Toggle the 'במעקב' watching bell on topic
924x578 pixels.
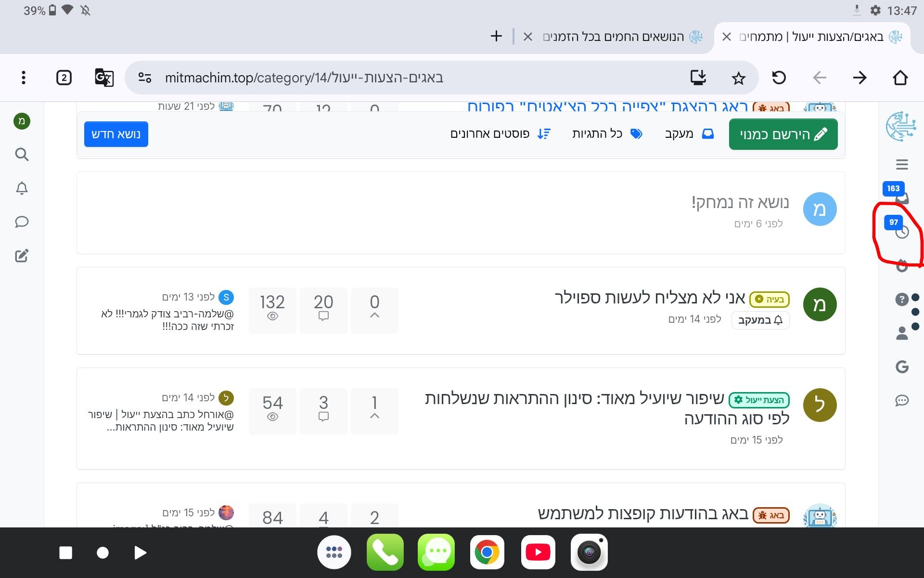760,320
